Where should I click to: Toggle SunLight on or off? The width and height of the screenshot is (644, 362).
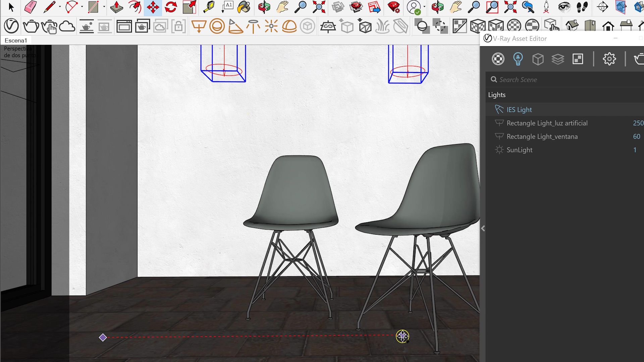(499, 150)
